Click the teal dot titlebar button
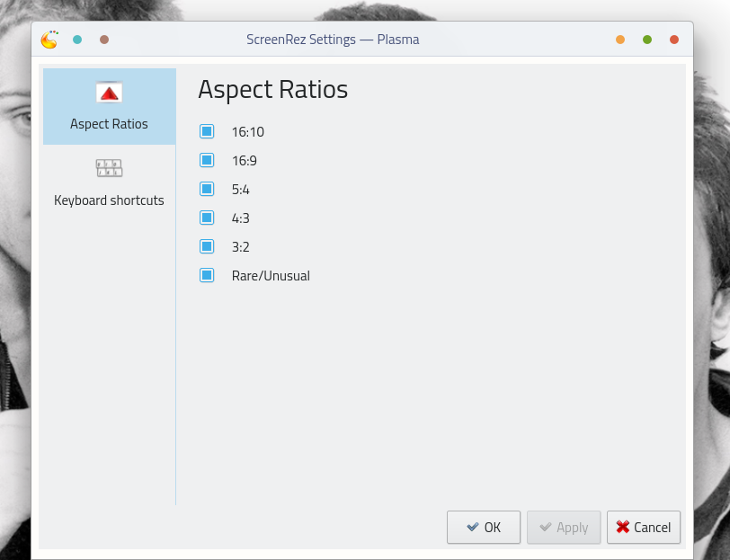Viewport: 730px width, 560px height. click(x=77, y=40)
